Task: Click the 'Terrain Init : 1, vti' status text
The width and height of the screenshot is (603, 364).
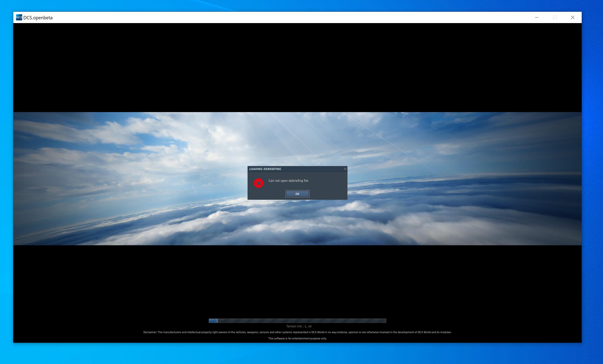Action: [299, 326]
